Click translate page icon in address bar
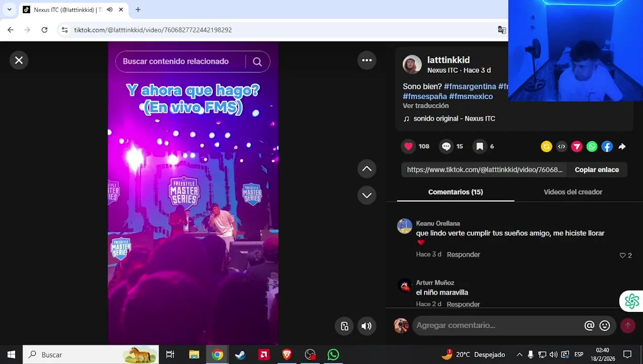 point(502,30)
